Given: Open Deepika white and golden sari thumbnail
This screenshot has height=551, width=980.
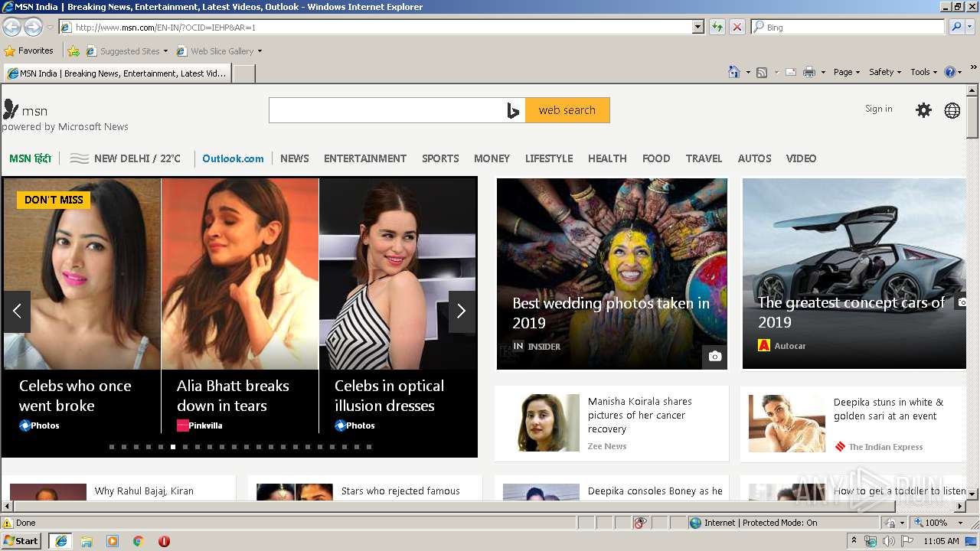Looking at the screenshot, I should click(x=787, y=423).
